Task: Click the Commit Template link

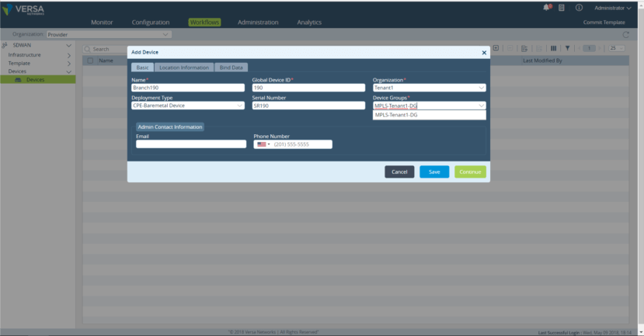Action: (x=604, y=23)
